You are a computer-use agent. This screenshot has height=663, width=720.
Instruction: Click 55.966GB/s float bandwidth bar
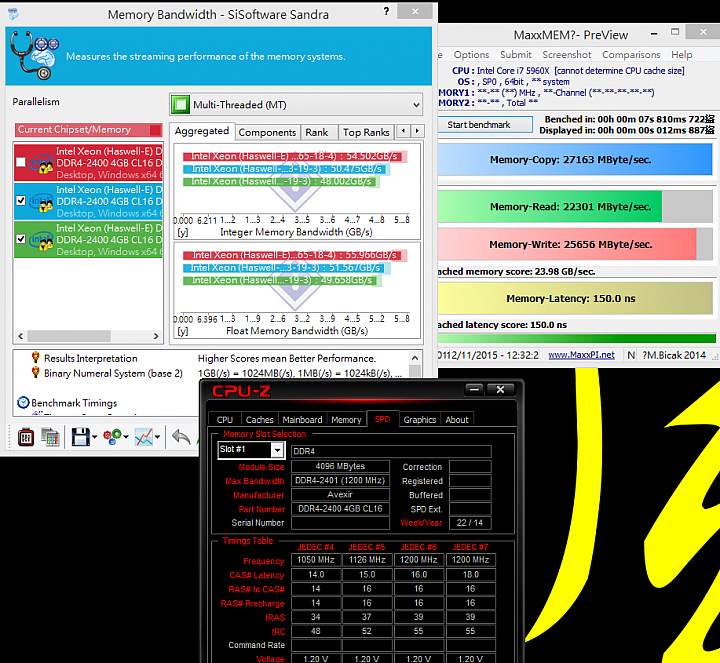[x=294, y=255]
